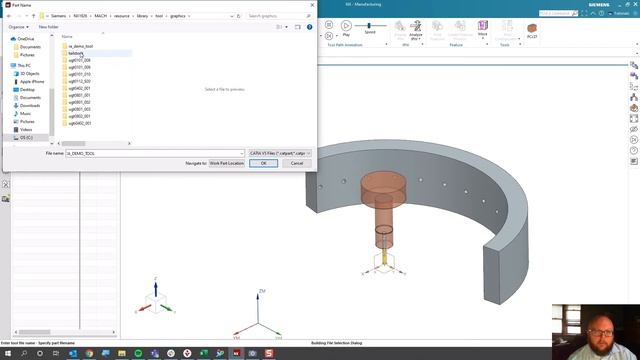The width and height of the screenshot is (640, 360).
Task: Open the Organize menu
Action: point(18,27)
